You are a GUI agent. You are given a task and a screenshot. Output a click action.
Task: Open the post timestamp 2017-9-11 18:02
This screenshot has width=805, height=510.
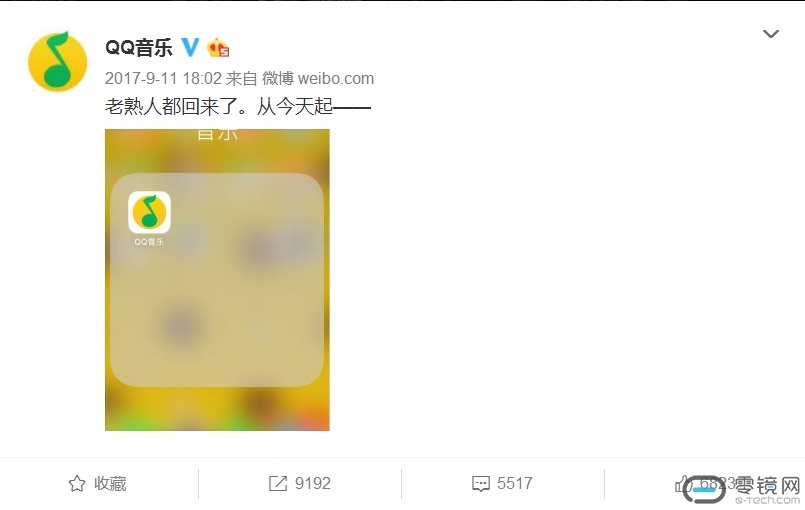point(163,79)
